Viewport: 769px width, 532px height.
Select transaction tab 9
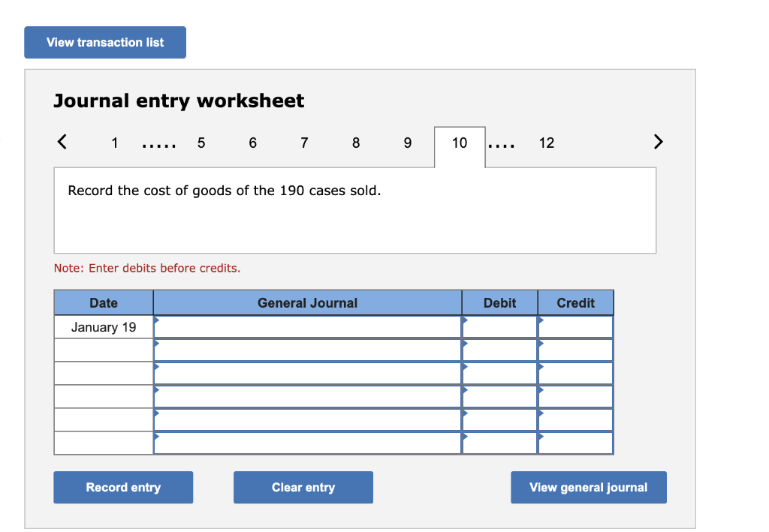407,143
